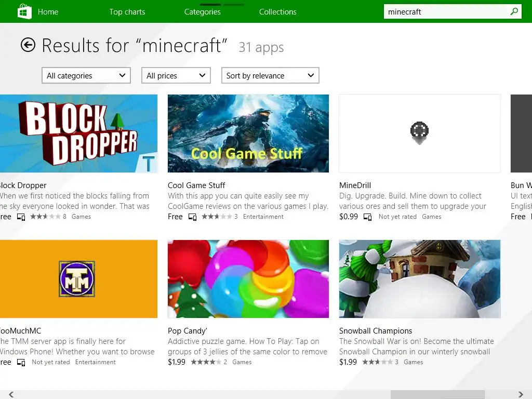Click the Games label under Snowball Champions
The height and width of the screenshot is (399, 532).
coord(413,362)
